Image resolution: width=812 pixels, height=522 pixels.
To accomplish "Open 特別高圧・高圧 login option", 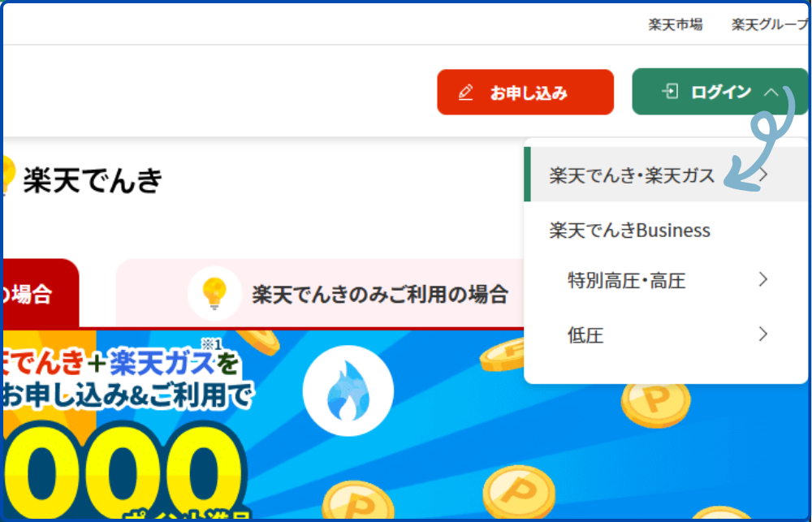I will point(666,280).
